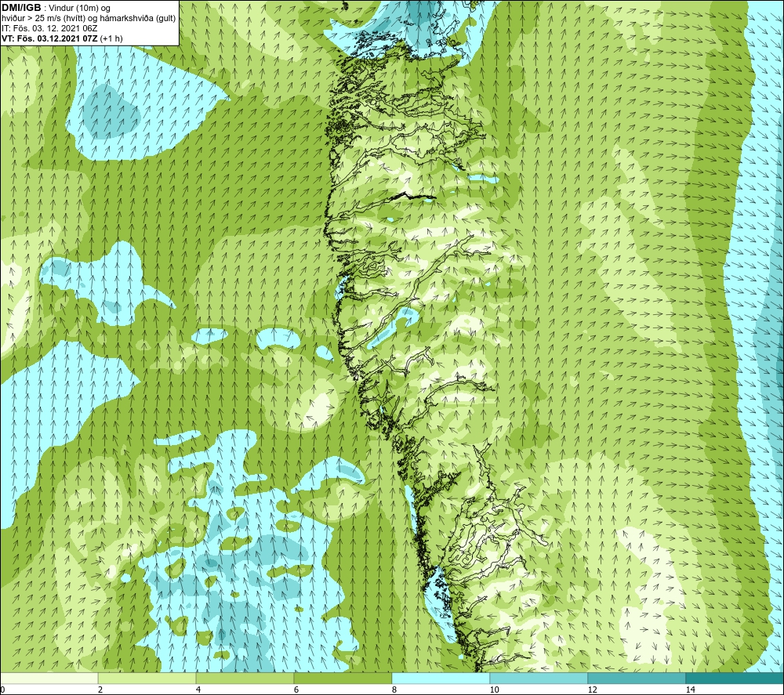Click the scale label '2'

pyautogui.click(x=100, y=690)
